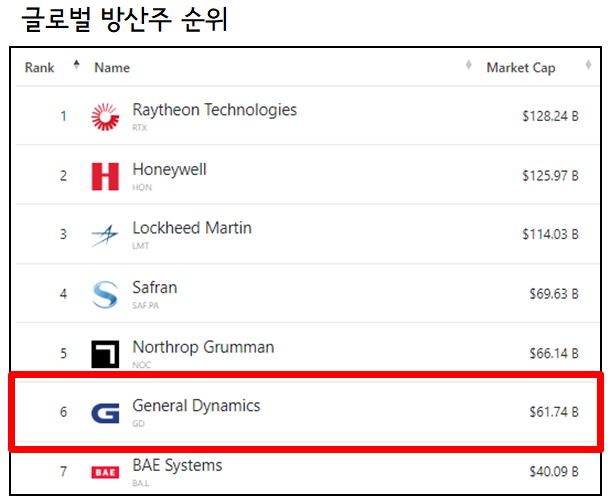The image size is (612, 504).
Task: Click rank number 4 in Safran row
Action: (x=63, y=294)
